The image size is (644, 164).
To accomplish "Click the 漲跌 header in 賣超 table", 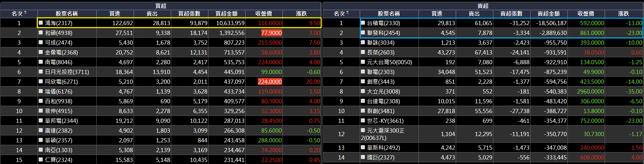I will (x=624, y=14).
